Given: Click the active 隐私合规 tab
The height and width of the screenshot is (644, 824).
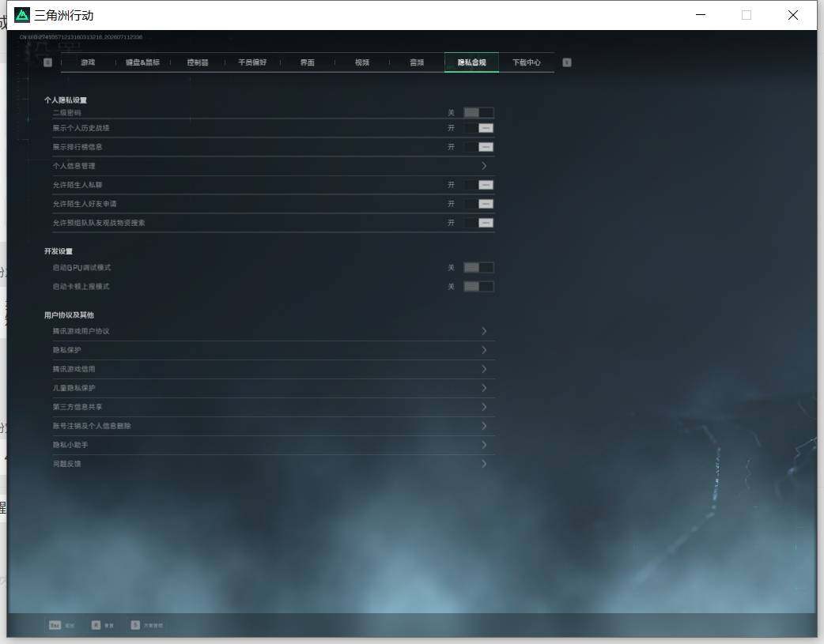Looking at the screenshot, I should (x=471, y=62).
